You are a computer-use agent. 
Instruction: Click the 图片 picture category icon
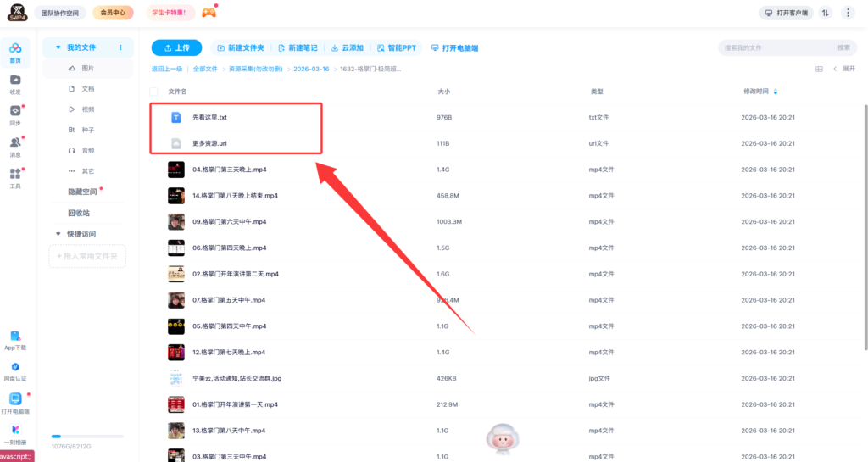(x=71, y=68)
